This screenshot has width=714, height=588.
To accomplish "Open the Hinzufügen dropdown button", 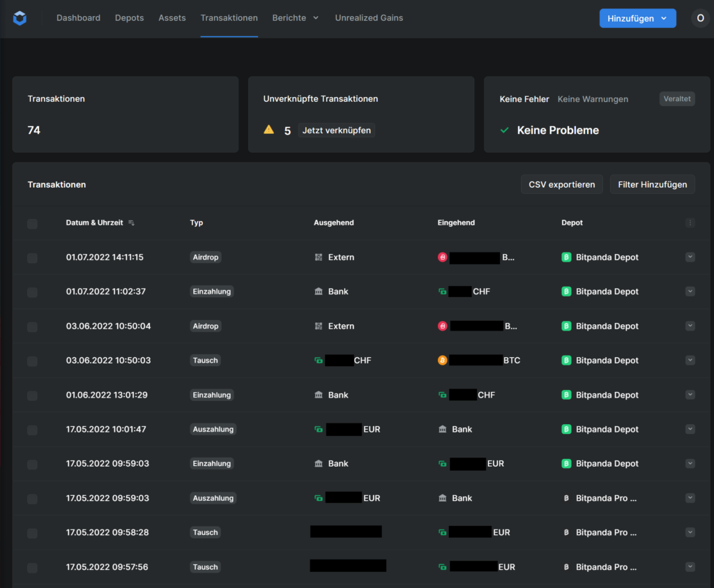I will (637, 18).
